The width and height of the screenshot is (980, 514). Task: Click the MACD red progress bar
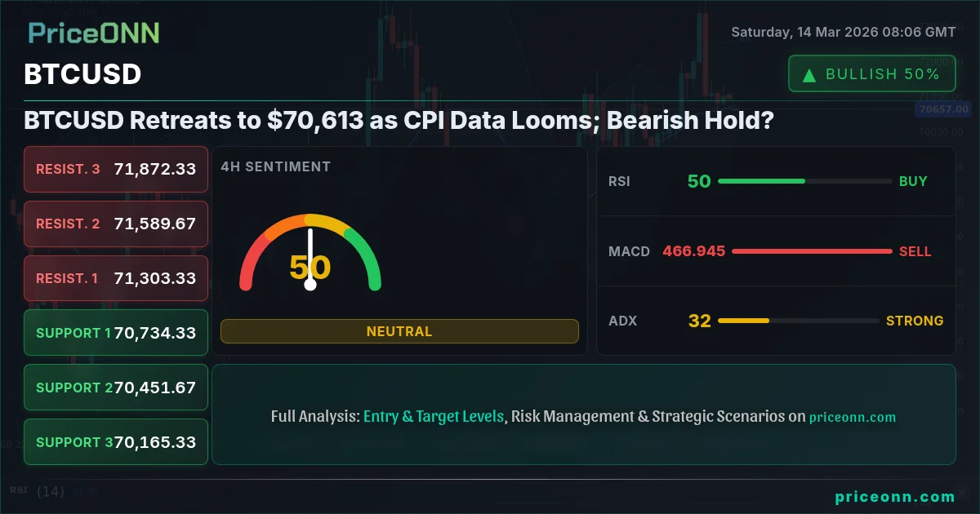point(812,251)
